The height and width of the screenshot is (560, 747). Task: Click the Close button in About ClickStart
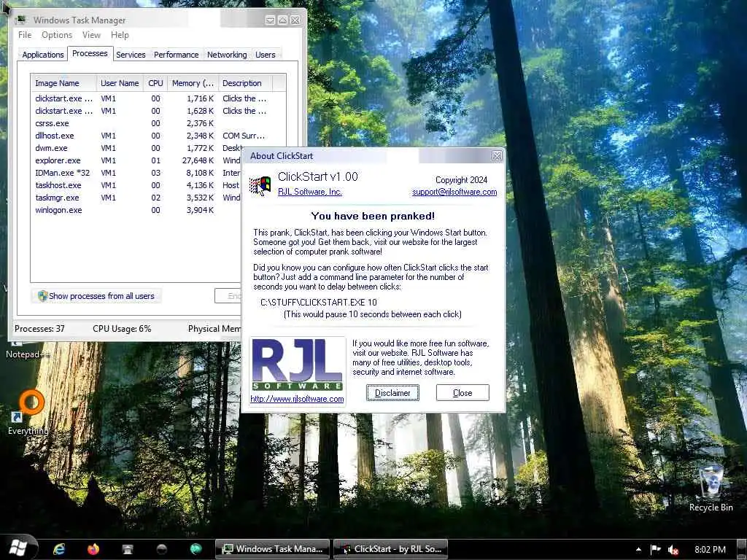[462, 393]
